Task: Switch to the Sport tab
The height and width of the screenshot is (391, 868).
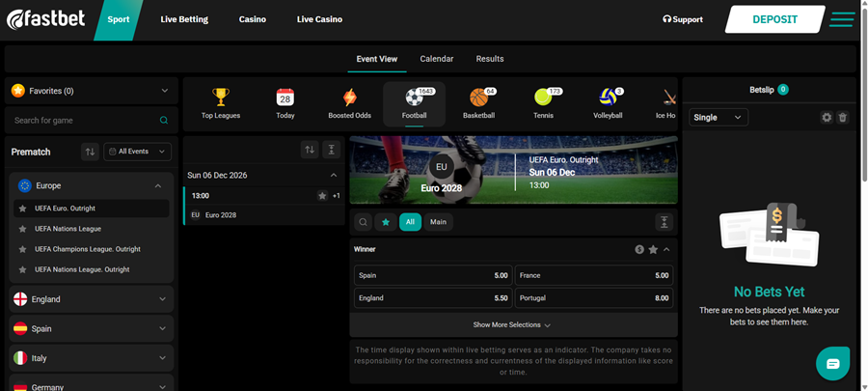Action: coord(119,20)
